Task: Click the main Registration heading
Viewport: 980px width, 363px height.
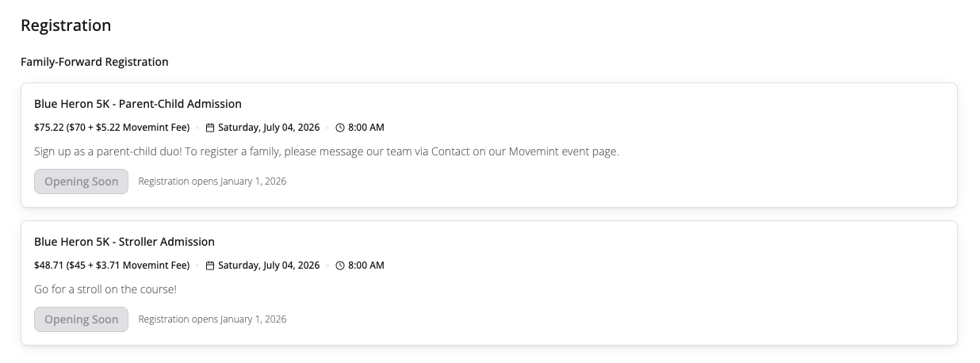Action: point(66,25)
